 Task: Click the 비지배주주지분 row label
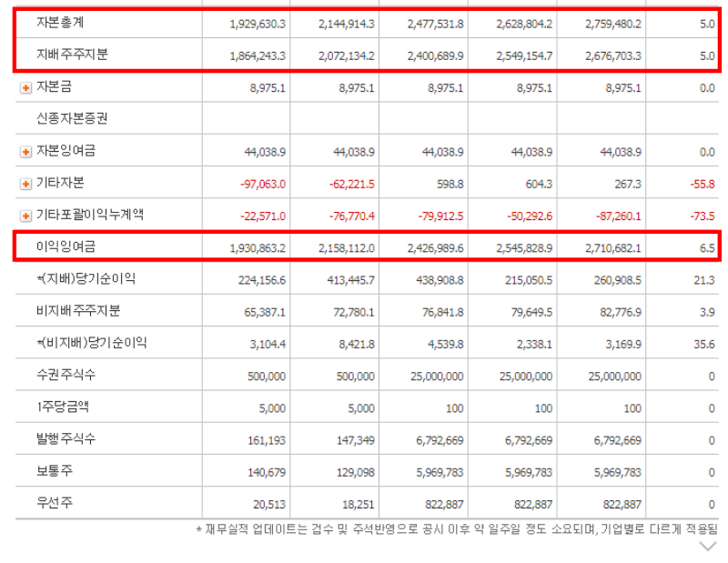pos(71,311)
